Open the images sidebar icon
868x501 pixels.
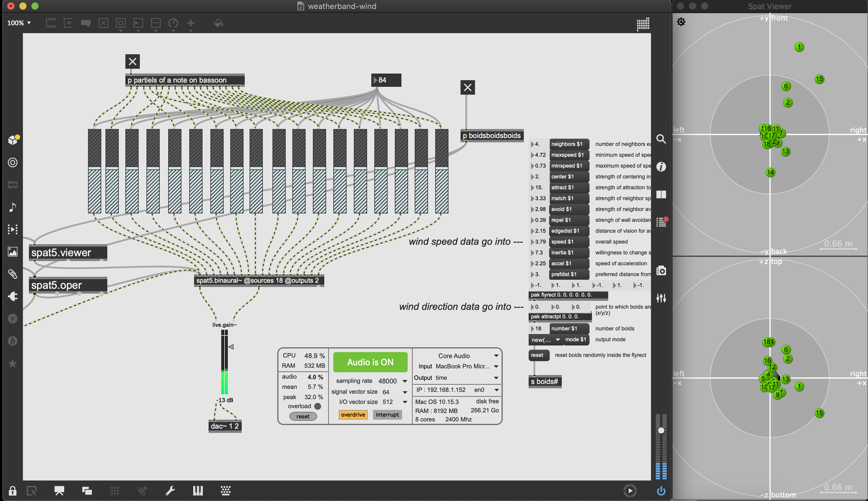point(13,251)
